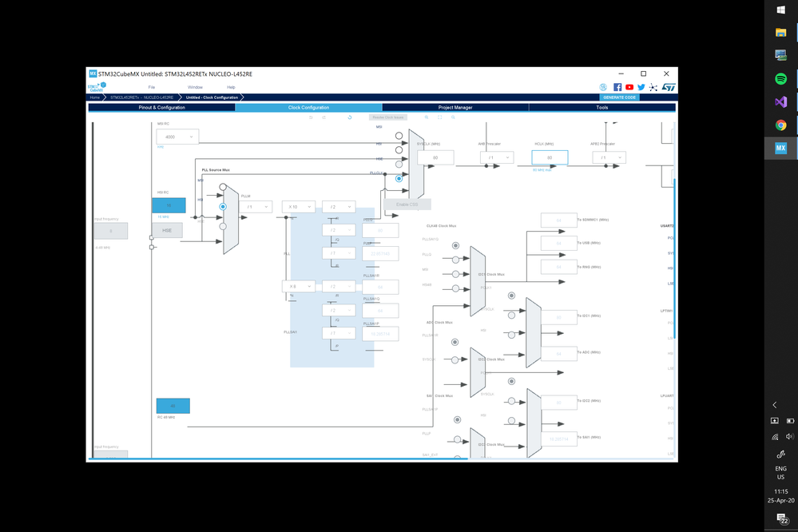Screen dimensions: 798x532
Task: Open the Windows Start menu
Action: pyautogui.click(x=780, y=10)
